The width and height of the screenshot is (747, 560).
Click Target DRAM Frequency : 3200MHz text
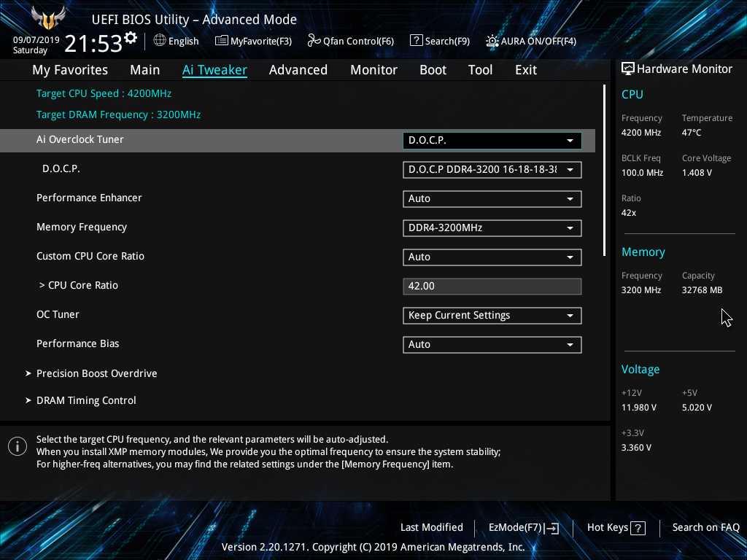click(x=119, y=114)
